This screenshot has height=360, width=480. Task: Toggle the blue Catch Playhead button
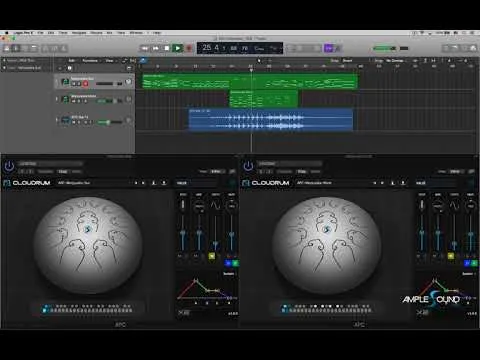point(143,60)
